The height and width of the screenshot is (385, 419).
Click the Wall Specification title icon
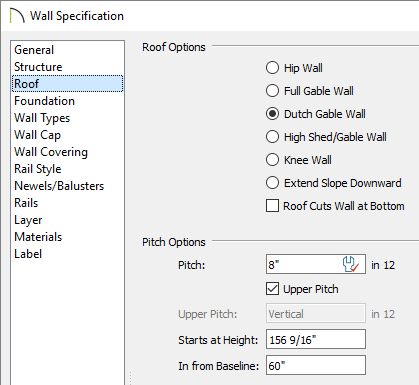coord(17,16)
